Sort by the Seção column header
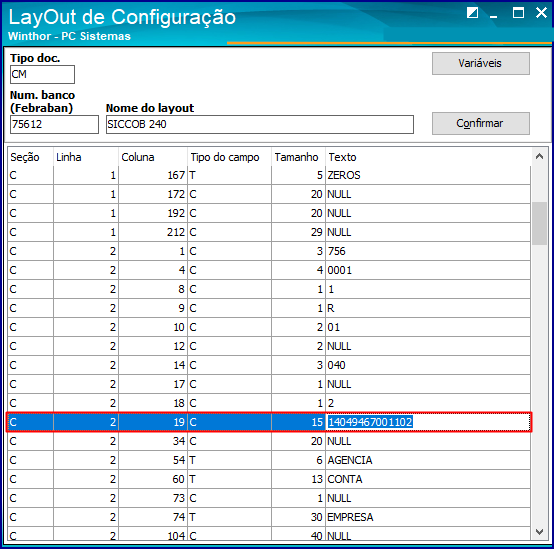 point(30,157)
